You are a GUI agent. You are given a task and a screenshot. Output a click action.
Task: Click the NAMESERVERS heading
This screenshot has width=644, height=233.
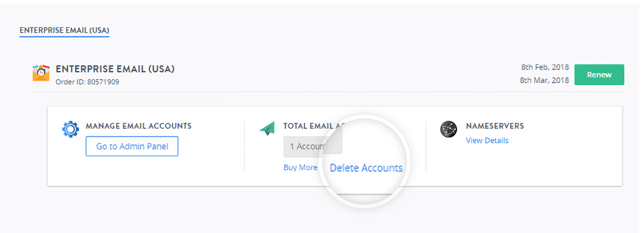pyautogui.click(x=495, y=126)
